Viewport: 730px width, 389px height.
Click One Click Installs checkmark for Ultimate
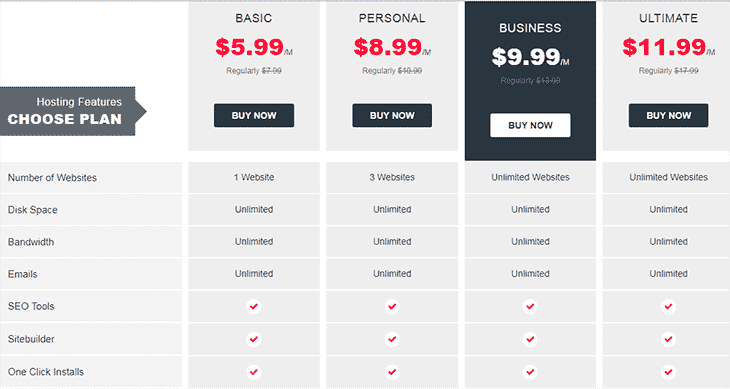point(669,372)
